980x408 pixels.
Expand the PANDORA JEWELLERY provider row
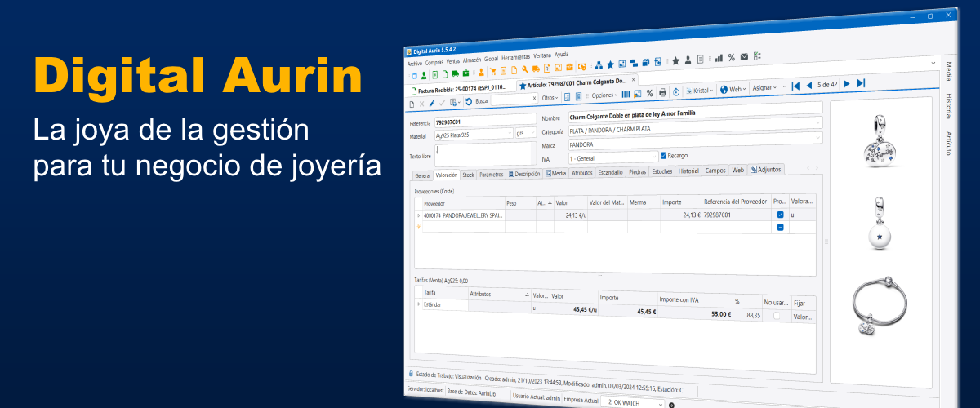point(418,215)
